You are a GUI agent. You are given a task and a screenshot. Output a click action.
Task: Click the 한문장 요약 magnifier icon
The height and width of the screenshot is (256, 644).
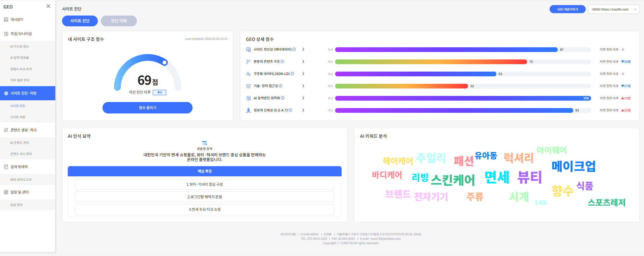(x=204, y=143)
